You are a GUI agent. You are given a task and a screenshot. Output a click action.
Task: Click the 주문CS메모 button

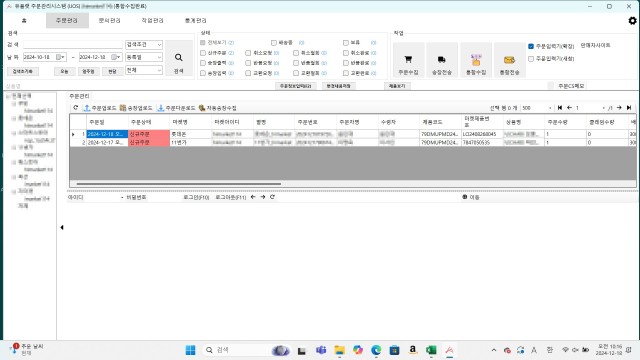571,86
